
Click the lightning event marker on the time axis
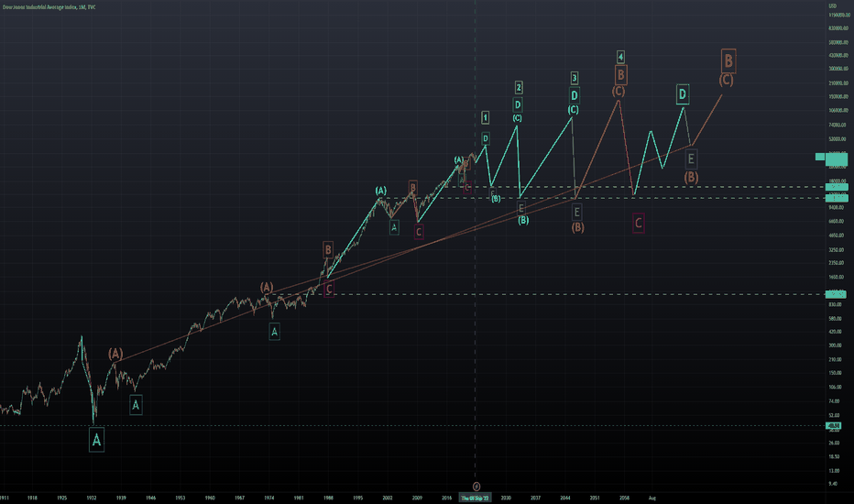tap(476, 486)
